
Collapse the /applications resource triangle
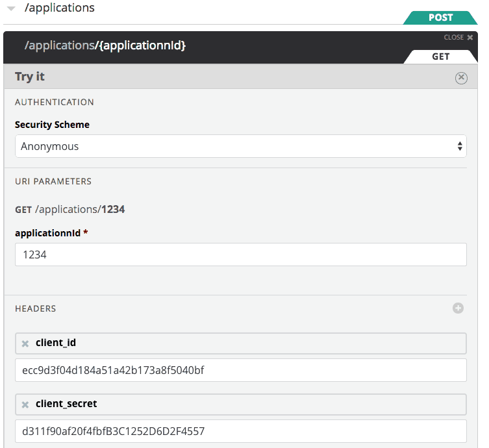11,8
